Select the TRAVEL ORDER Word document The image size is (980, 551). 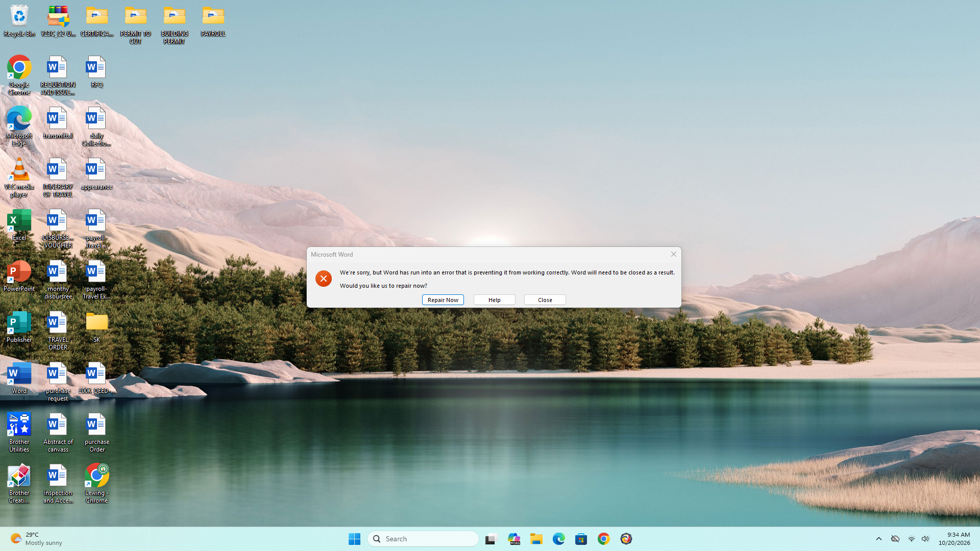coord(58,331)
